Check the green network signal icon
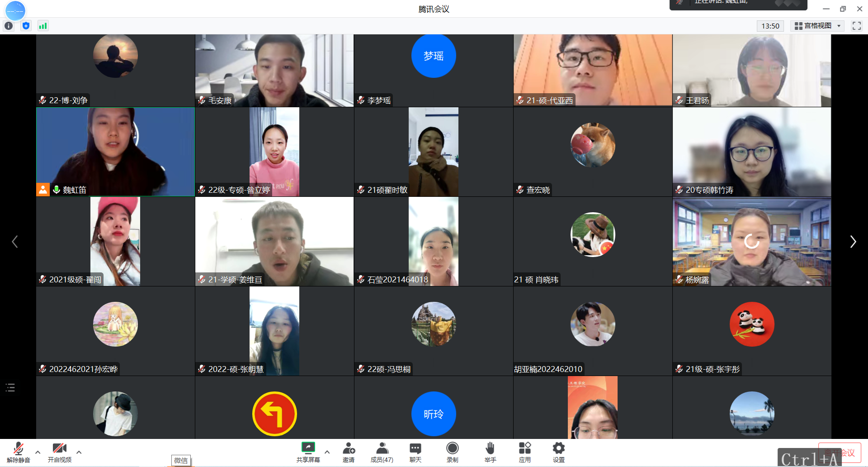Screen dimensions: 868x467 [43, 26]
